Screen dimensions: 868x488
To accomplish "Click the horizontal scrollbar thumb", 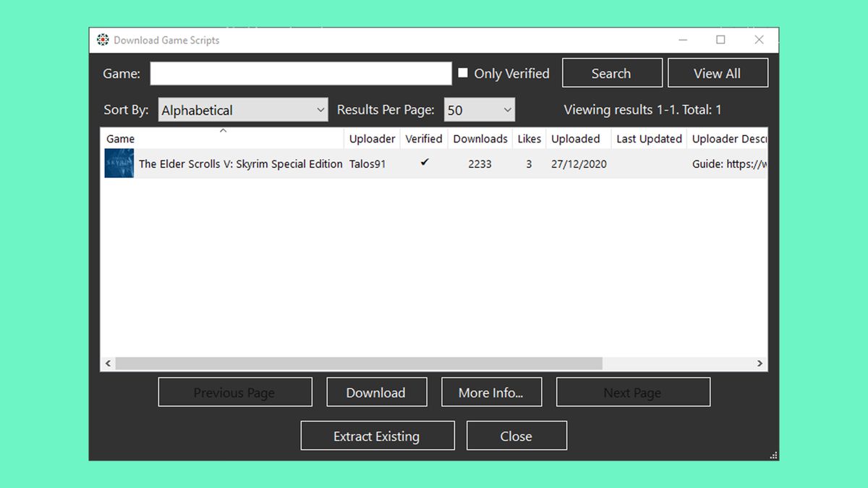I will point(359,364).
